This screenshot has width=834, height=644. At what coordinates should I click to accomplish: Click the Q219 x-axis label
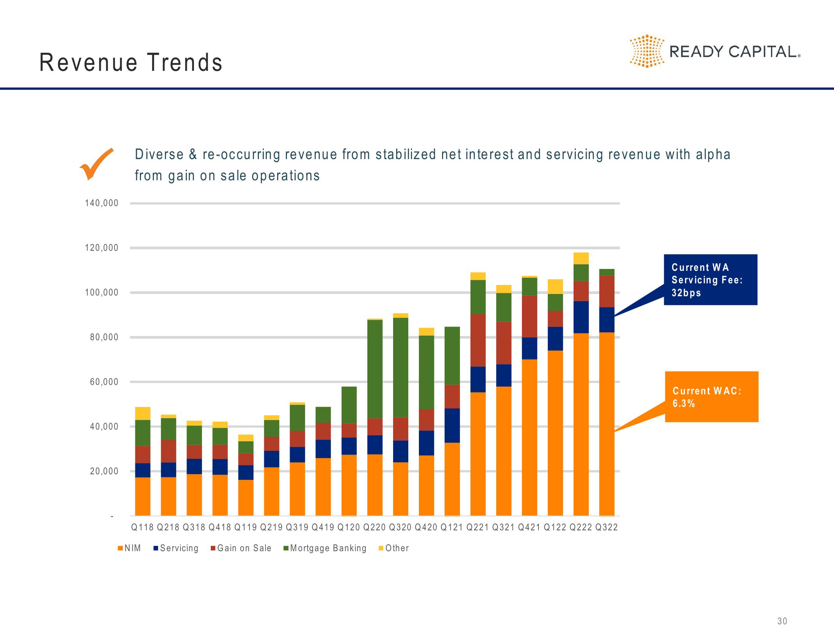click(x=271, y=527)
